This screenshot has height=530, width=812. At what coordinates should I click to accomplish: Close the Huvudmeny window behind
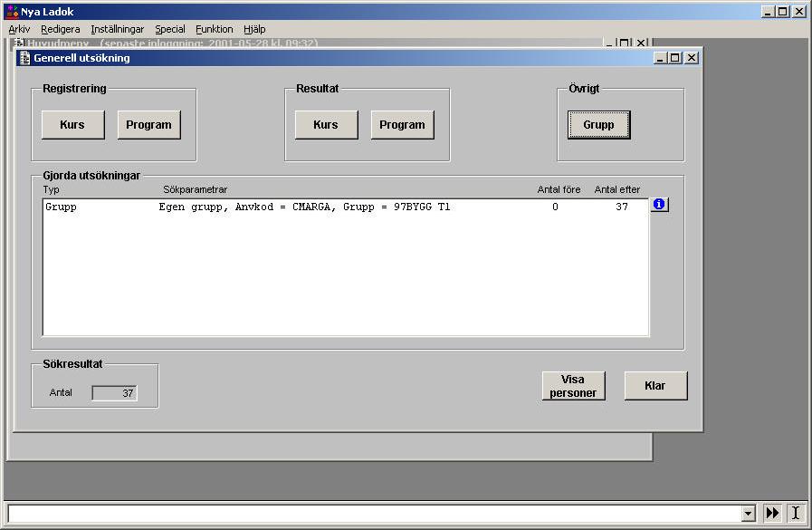tap(641, 43)
